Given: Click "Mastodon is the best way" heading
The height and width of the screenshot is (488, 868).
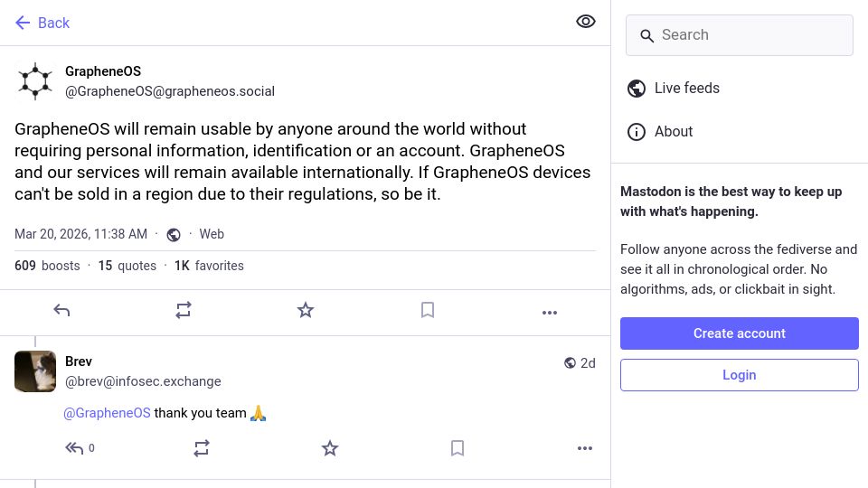Looking at the screenshot, I should click(731, 202).
